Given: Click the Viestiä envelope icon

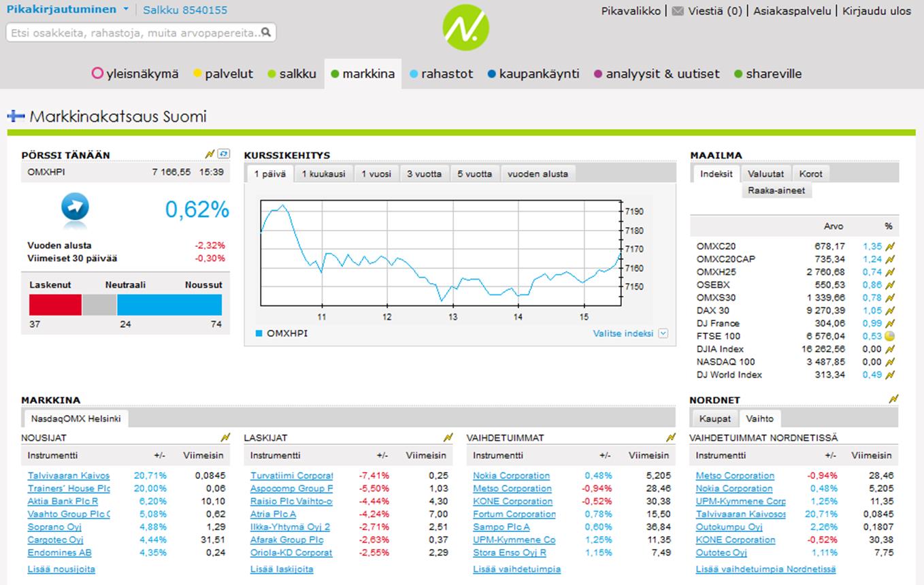Looking at the screenshot, I should click(678, 11).
